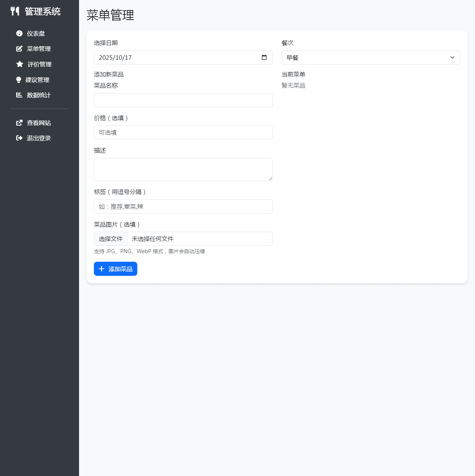Click the logout icon beside 退出登录
475x476 pixels.
pos(19,138)
